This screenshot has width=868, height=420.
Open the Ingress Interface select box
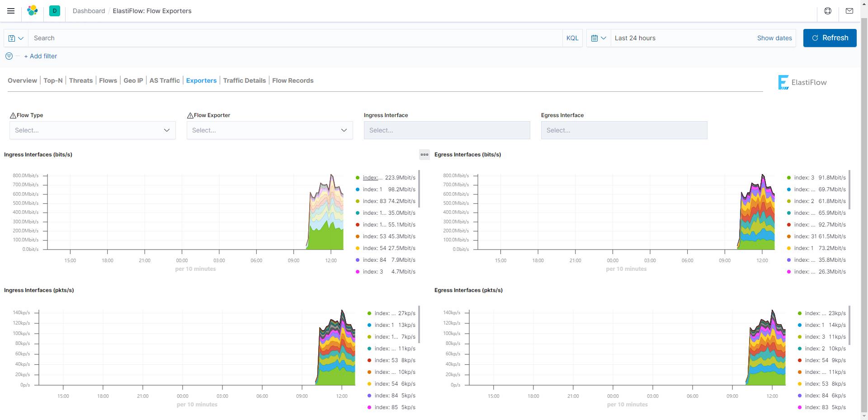pos(447,130)
